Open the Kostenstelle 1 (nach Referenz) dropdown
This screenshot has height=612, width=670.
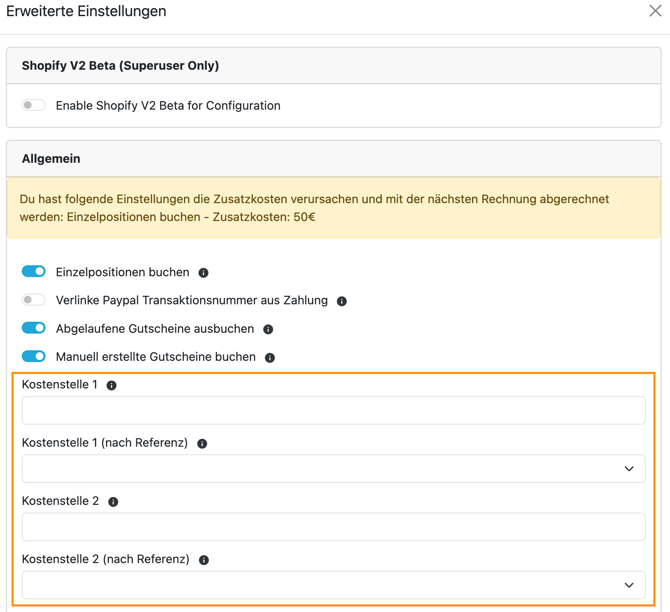coord(333,469)
